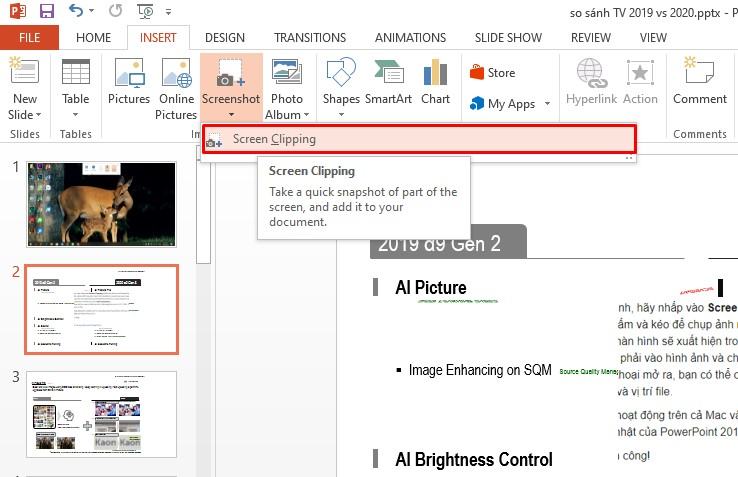Insert a Chart
Image resolution: width=738 pixels, height=477 pixels.
[435, 80]
